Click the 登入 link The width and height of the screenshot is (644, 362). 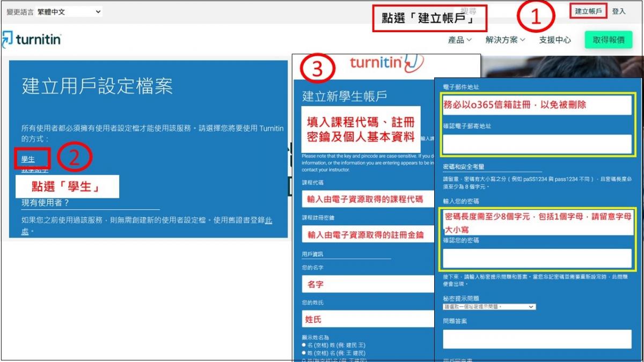pyautogui.click(x=619, y=11)
